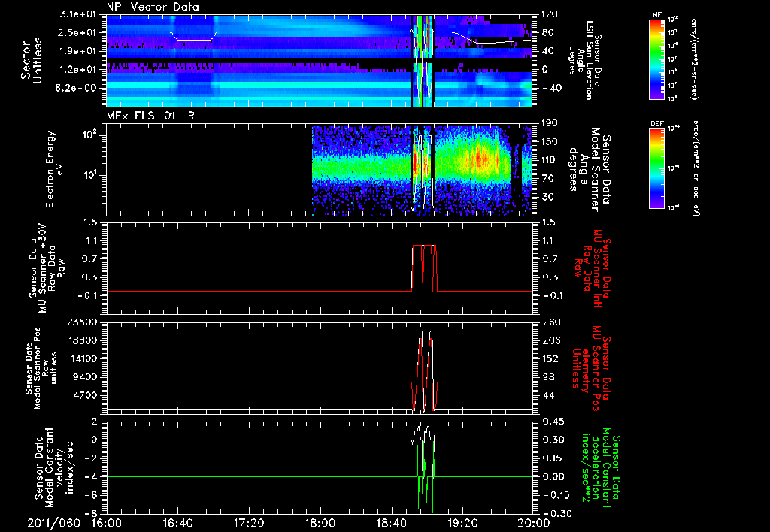770x532 pixels.
Task: Click the 10² electron energy tick label
Action: pyautogui.click(x=89, y=135)
